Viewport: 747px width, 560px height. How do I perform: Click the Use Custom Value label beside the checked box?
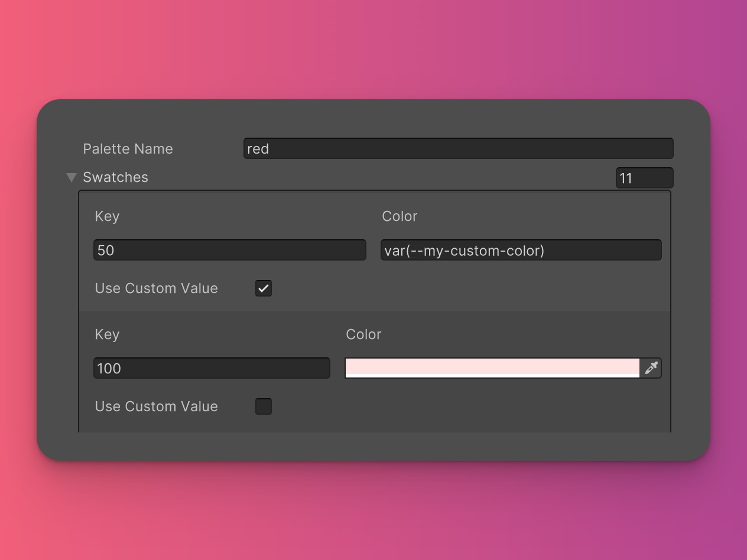[x=156, y=288]
